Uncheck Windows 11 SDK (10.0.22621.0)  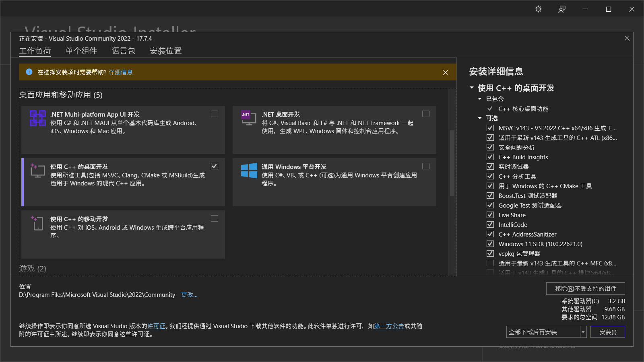pyautogui.click(x=490, y=244)
